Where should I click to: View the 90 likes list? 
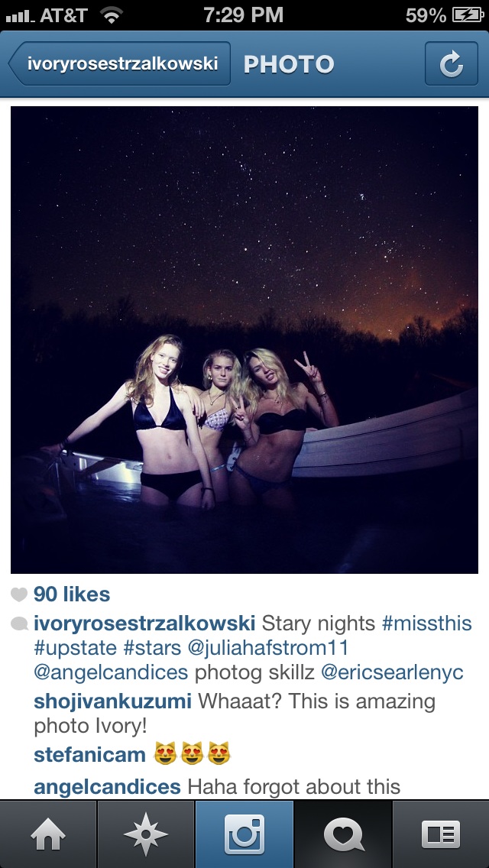pyautogui.click(x=72, y=594)
